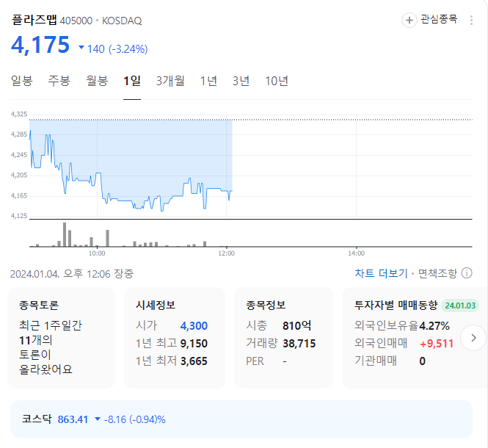The image size is (488, 448).
Task: Click the timestamp 2024.01.04. 오후 12:06 장중
Action: [x=72, y=274]
